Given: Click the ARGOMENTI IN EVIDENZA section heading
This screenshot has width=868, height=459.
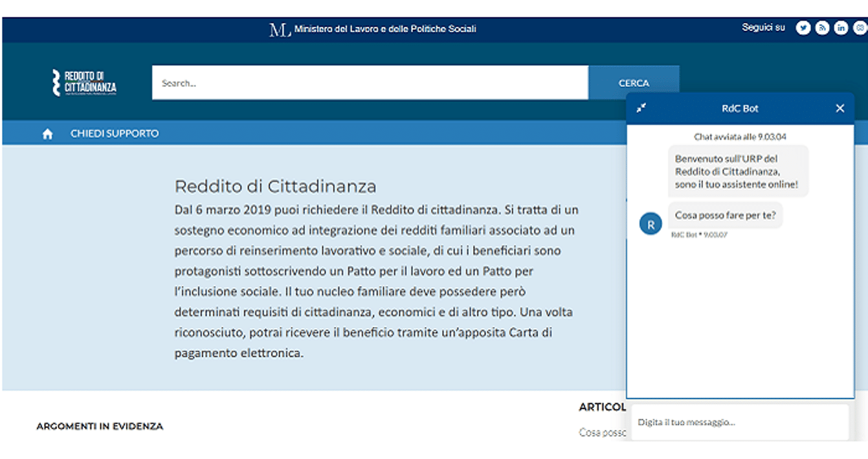Looking at the screenshot, I should point(100,427).
